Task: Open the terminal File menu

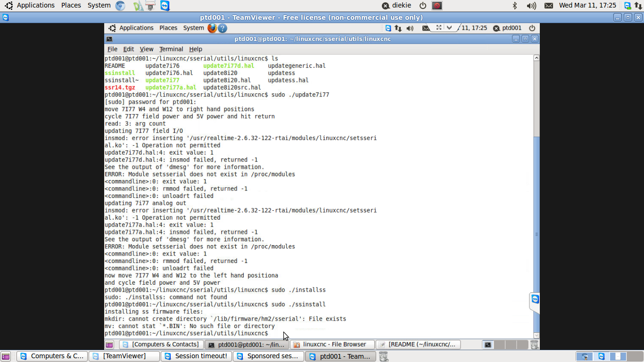Action: coord(112,49)
